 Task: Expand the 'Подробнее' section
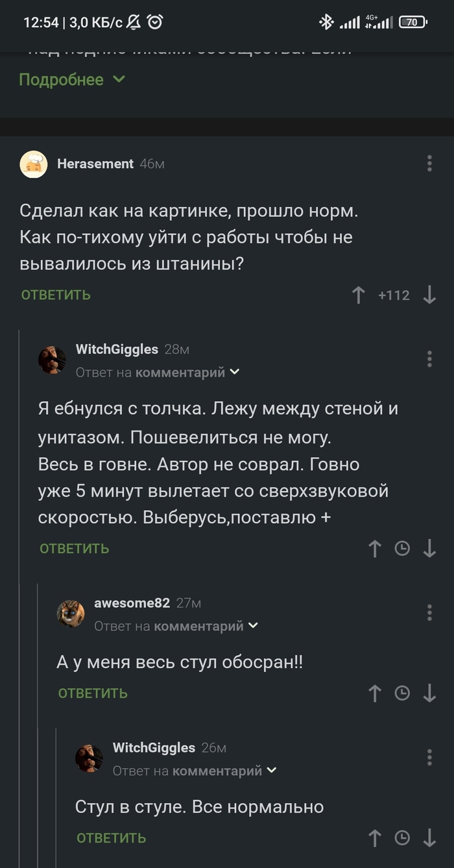[72, 79]
